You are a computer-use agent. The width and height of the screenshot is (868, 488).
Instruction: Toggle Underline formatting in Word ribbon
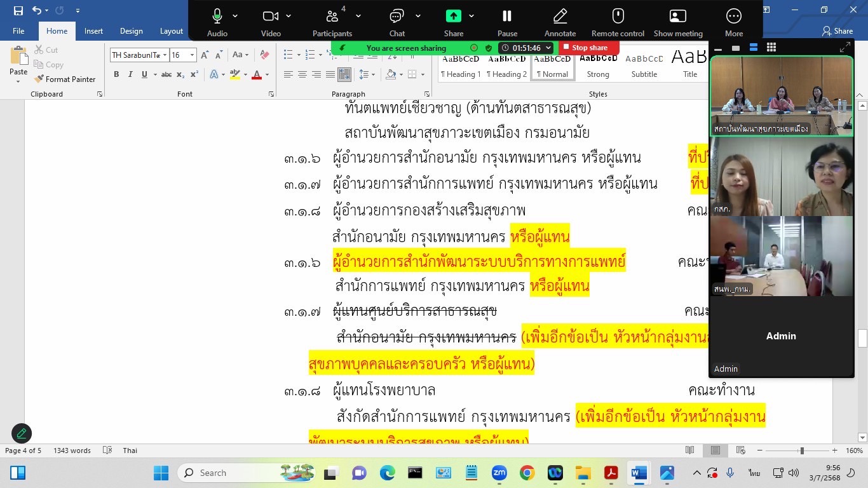(x=144, y=74)
